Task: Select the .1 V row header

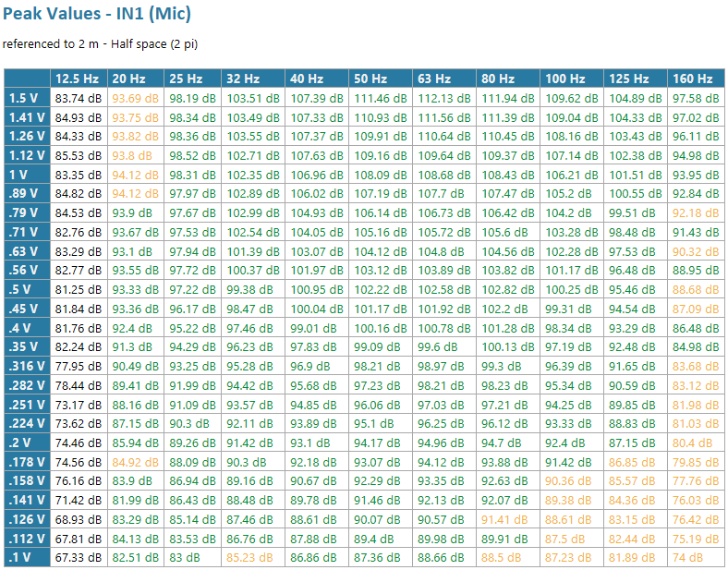Action: (x=27, y=557)
